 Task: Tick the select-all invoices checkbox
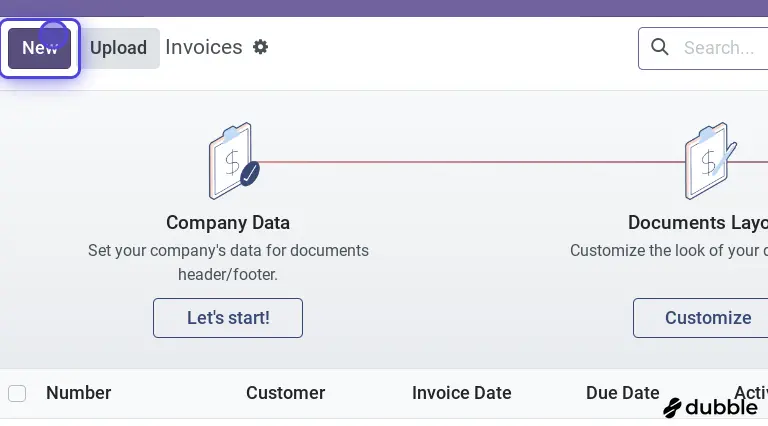(x=17, y=393)
